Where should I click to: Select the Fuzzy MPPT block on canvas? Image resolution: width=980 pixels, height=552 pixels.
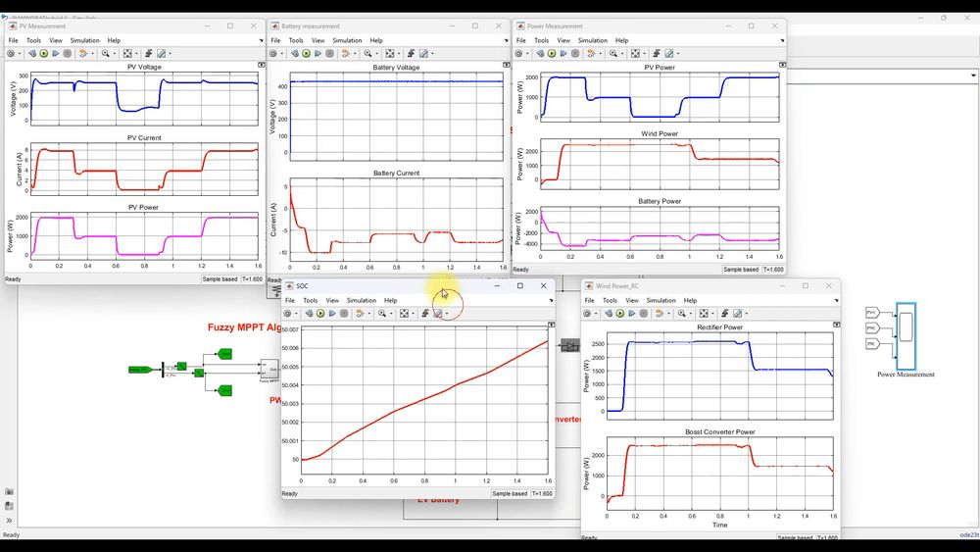coord(269,369)
